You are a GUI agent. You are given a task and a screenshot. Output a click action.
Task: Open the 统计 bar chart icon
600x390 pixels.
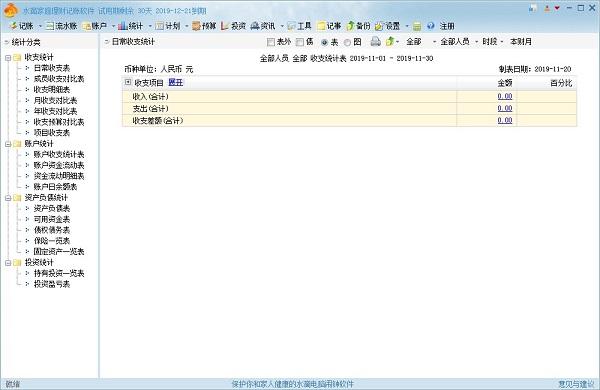point(122,26)
